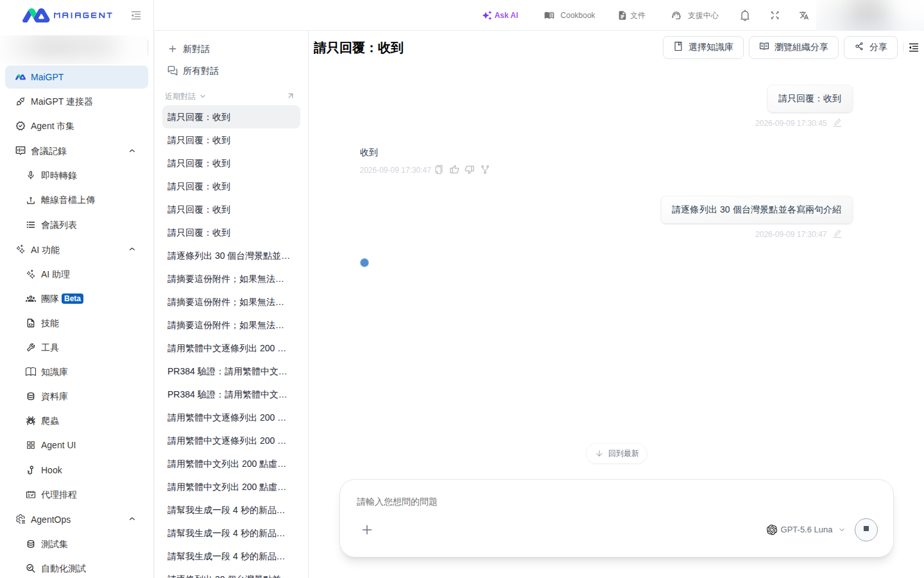The height and width of the screenshot is (578, 924).
Task: Open 離線音檔上傳 in the sidebar
Action: (x=76, y=200)
